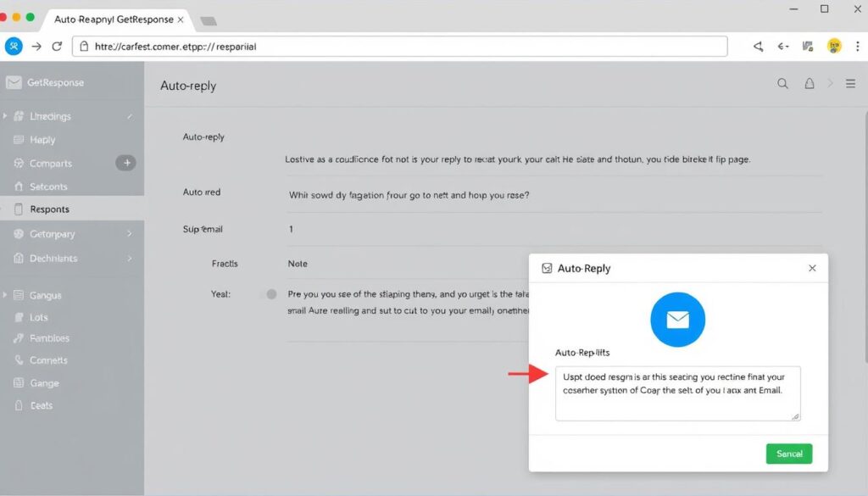This screenshot has width=868, height=496.
Task: Collapse the Lihedings sidebar section
Action: click(x=130, y=116)
